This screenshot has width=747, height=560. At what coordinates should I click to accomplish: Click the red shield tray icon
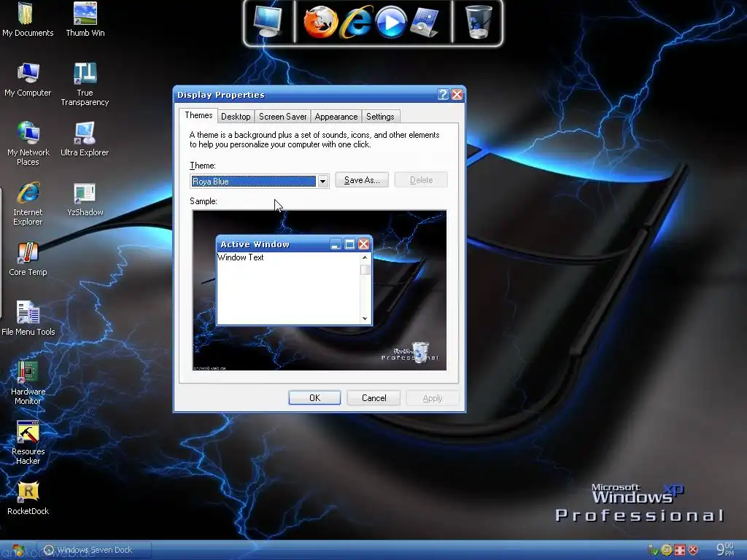pos(693,550)
